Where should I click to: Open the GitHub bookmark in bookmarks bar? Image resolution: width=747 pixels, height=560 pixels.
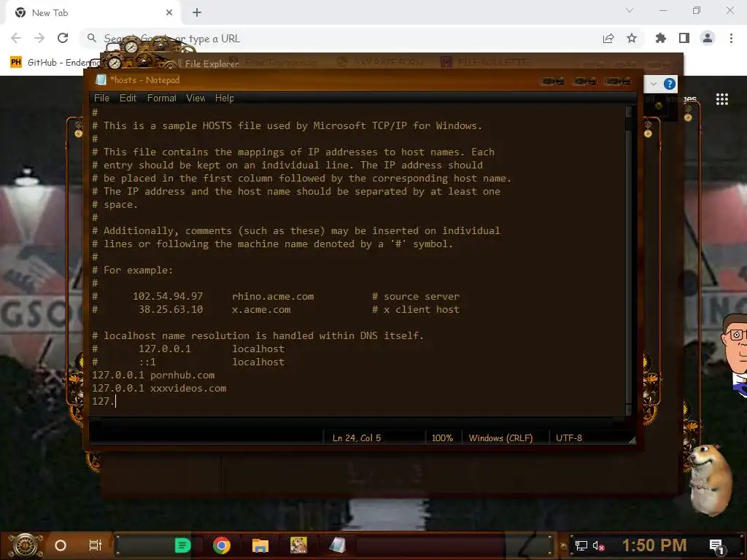[55, 63]
